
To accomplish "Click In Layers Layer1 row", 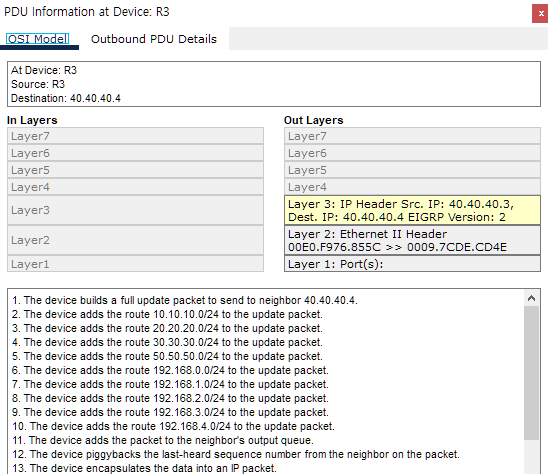I will [135, 264].
